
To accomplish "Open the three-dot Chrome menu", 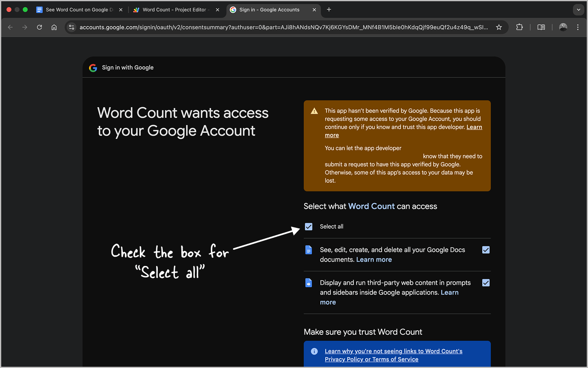I will [578, 27].
